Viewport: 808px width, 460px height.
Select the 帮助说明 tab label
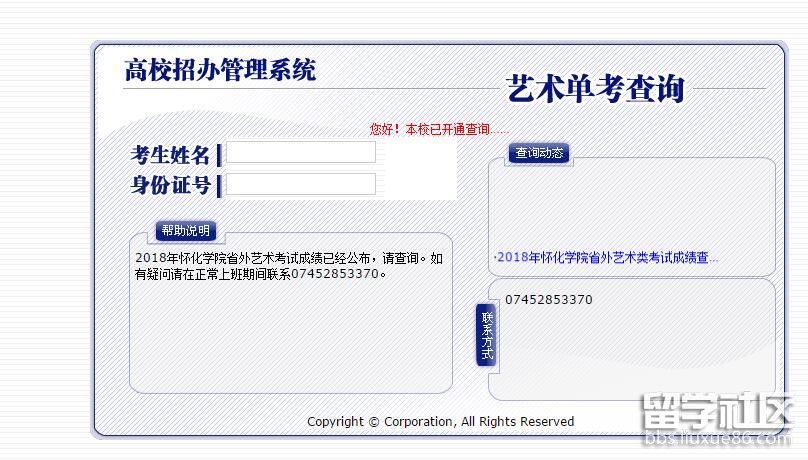[x=186, y=230]
